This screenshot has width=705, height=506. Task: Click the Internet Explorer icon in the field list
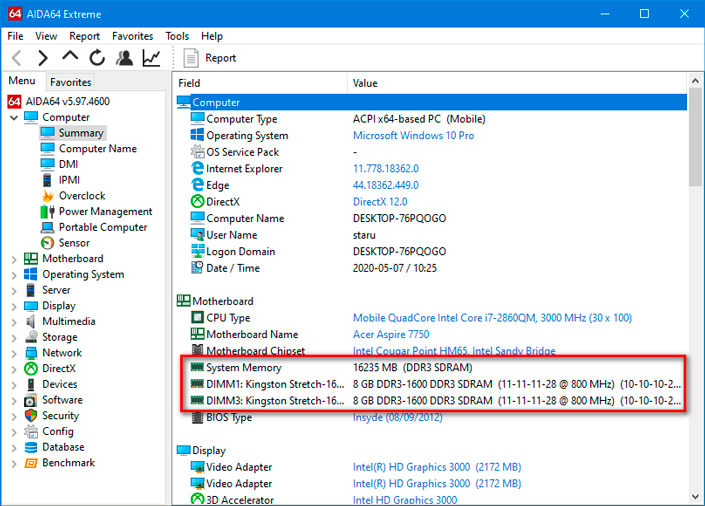[x=197, y=168]
